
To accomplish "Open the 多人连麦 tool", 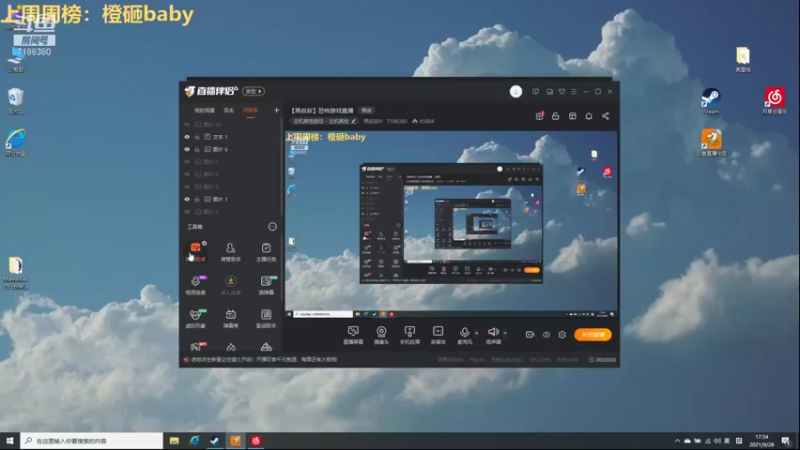I will click(x=231, y=285).
